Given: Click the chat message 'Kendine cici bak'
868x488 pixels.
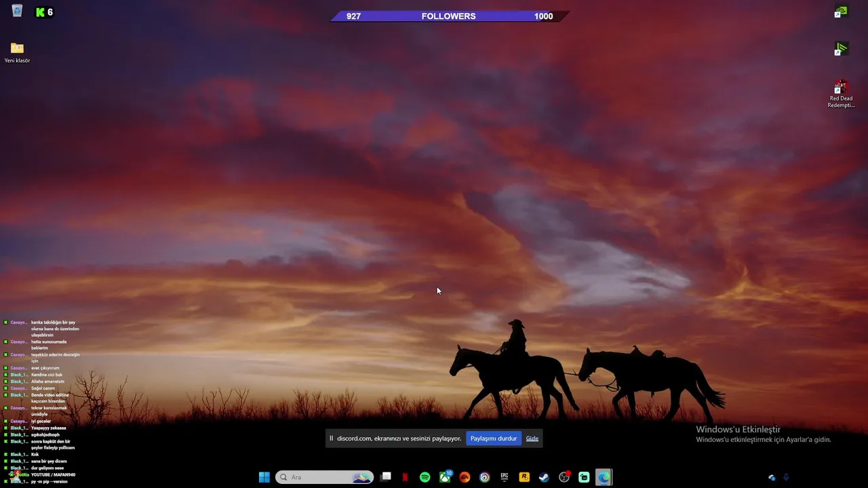Looking at the screenshot, I should pos(47,375).
